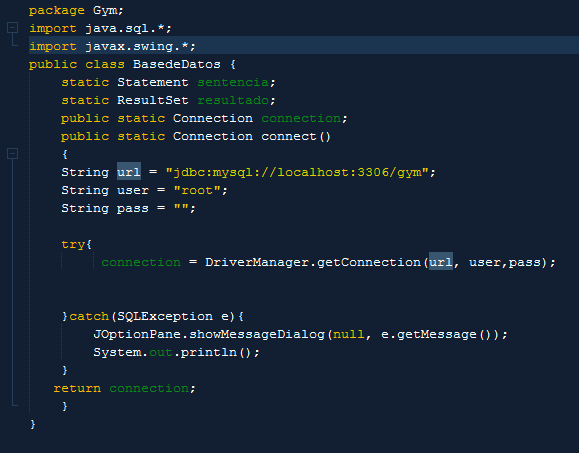Click the "root" string literal

[197, 190]
